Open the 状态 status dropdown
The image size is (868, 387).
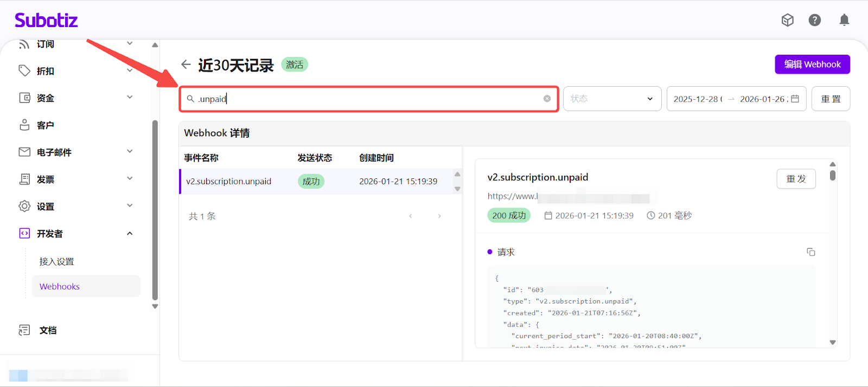click(612, 99)
